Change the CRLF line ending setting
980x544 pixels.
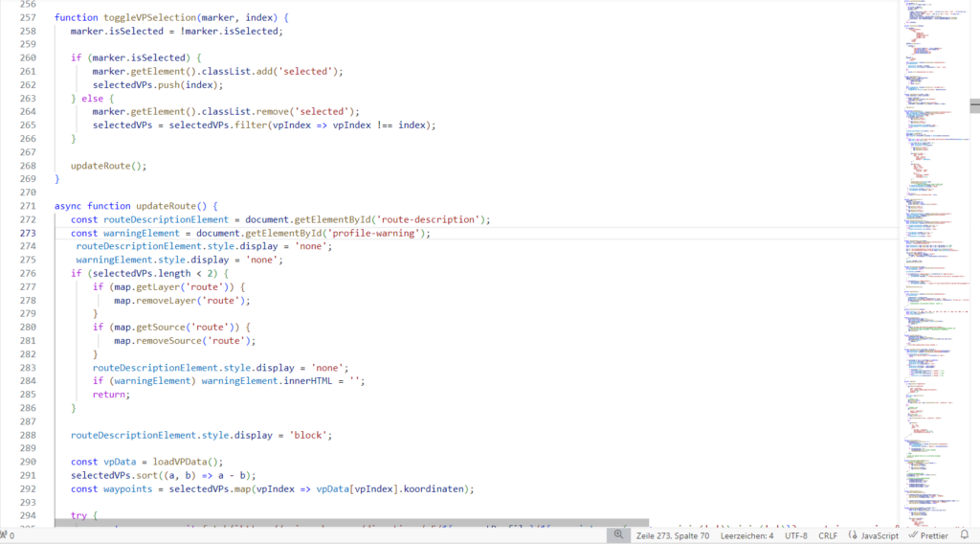827,535
